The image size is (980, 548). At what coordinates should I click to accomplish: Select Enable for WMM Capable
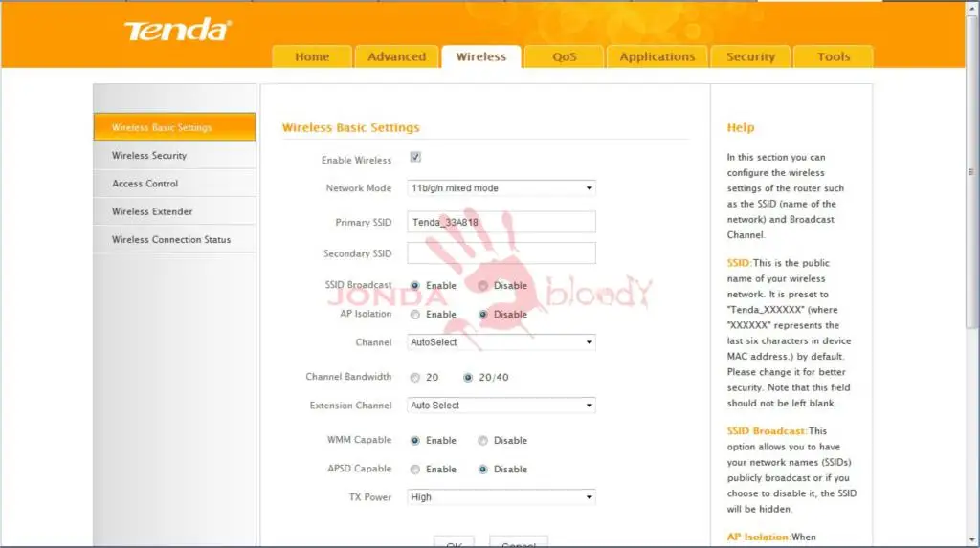tap(415, 441)
